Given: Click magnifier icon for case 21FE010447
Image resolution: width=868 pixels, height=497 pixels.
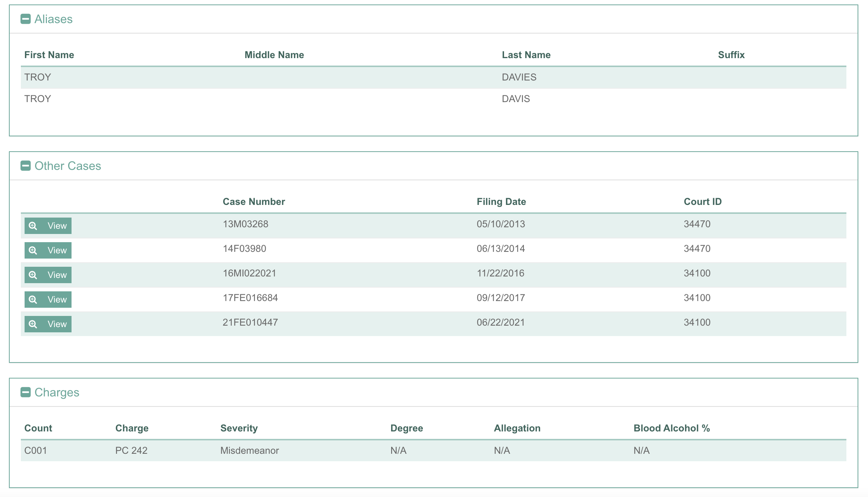Looking at the screenshot, I should click(x=33, y=324).
